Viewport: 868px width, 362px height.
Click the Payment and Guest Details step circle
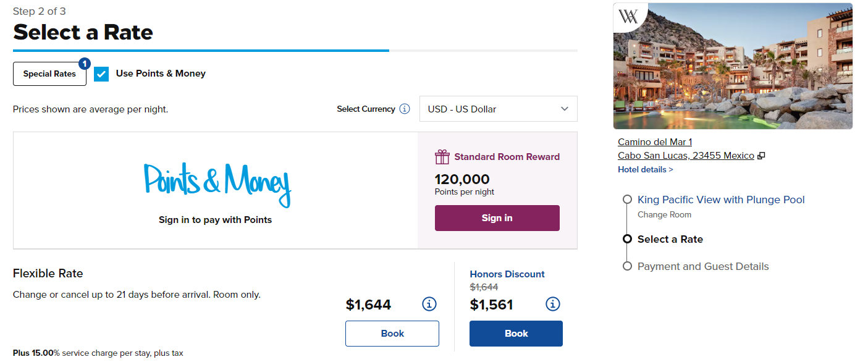pos(627,266)
